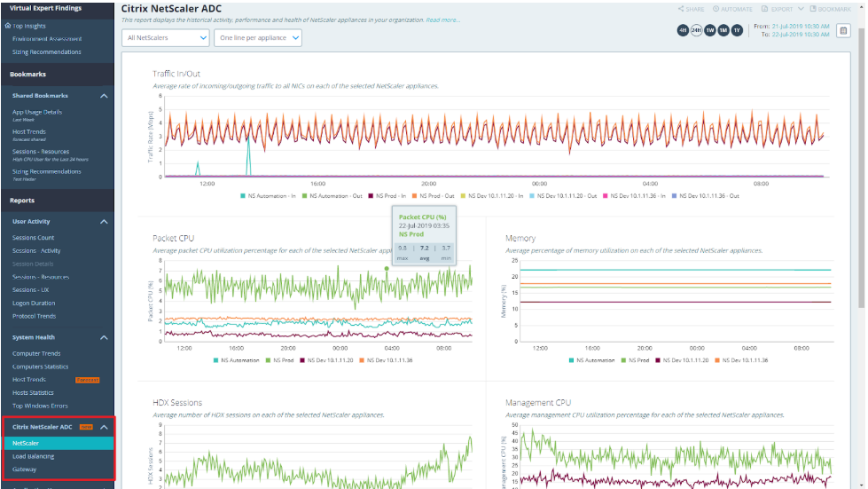This screenshot has width=868, height=489.
Task: Collapse the System Health section
Action: (x=104, y=337)
